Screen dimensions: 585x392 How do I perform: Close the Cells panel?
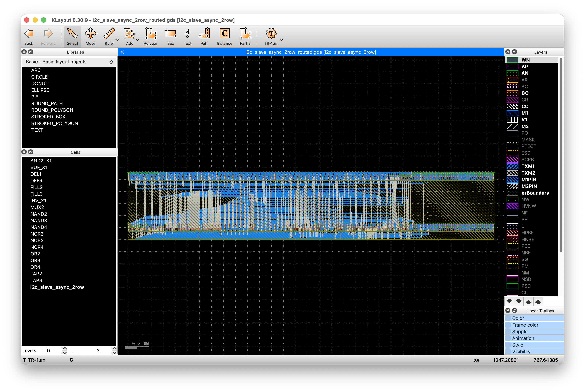pyautogui.click(x=24, y=152)
